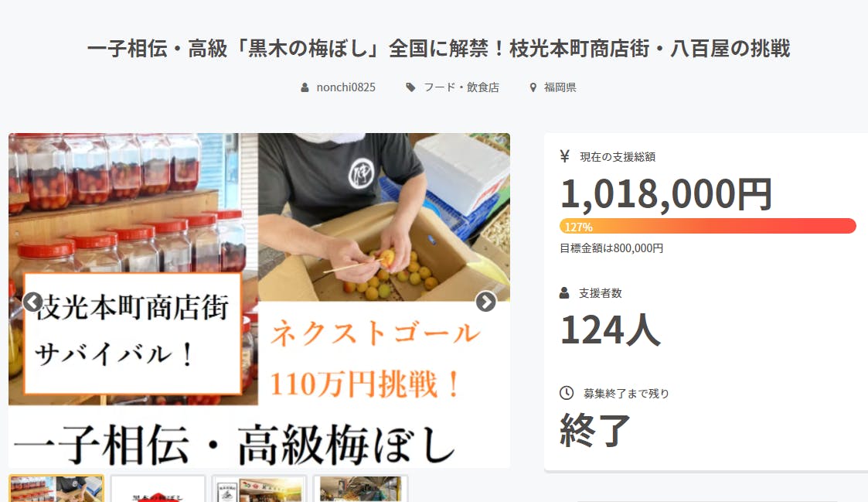
Task: Select the second carousel thumbnail
Action: coord(158,489)
